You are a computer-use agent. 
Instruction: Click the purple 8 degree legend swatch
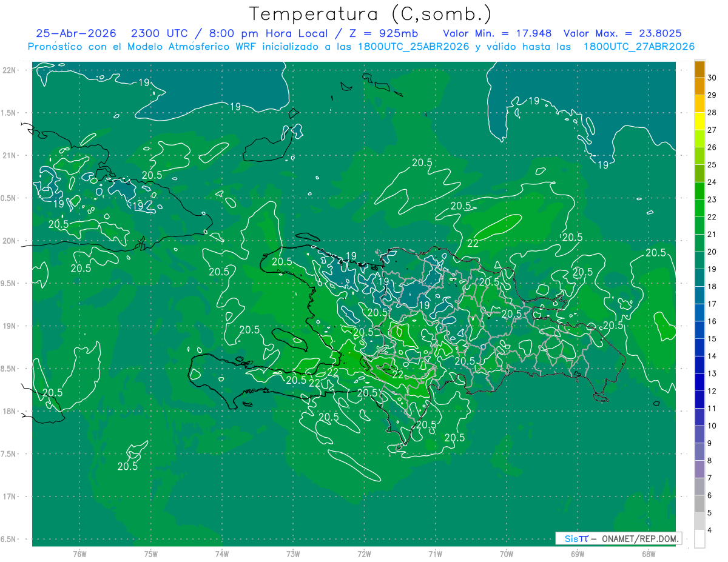click(x=699, y=469)
